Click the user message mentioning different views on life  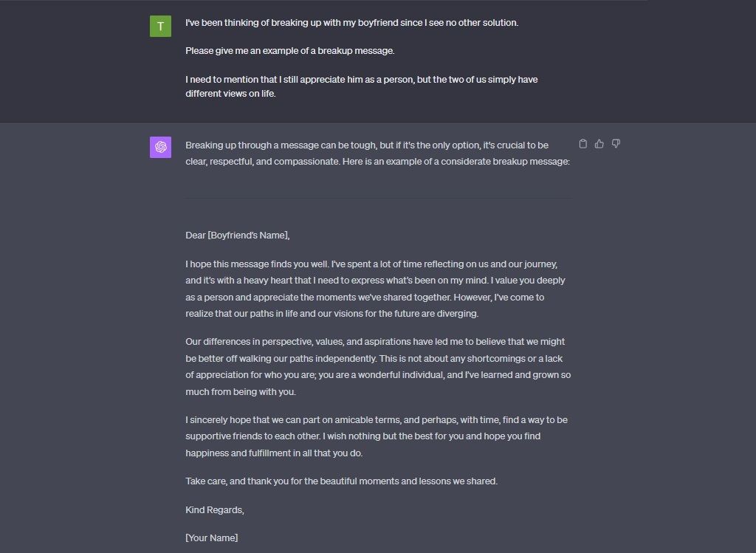[361, 86]
